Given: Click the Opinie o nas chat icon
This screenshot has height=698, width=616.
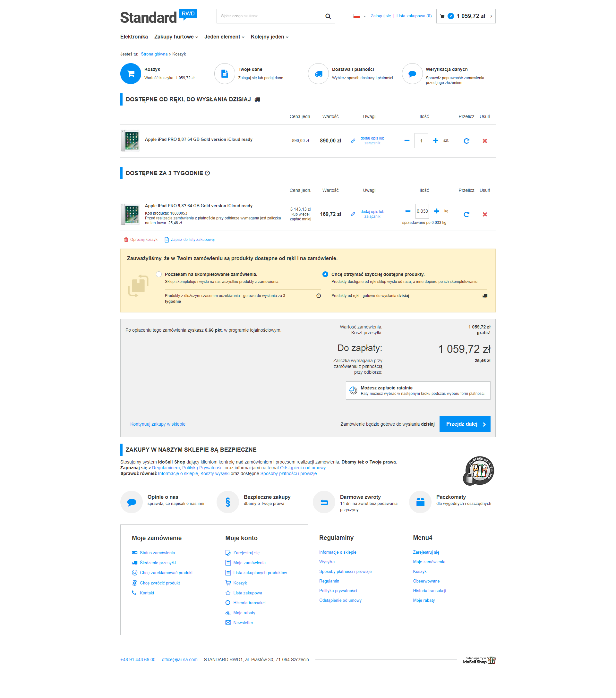Looking at the screenshot, I should (132, 502).
